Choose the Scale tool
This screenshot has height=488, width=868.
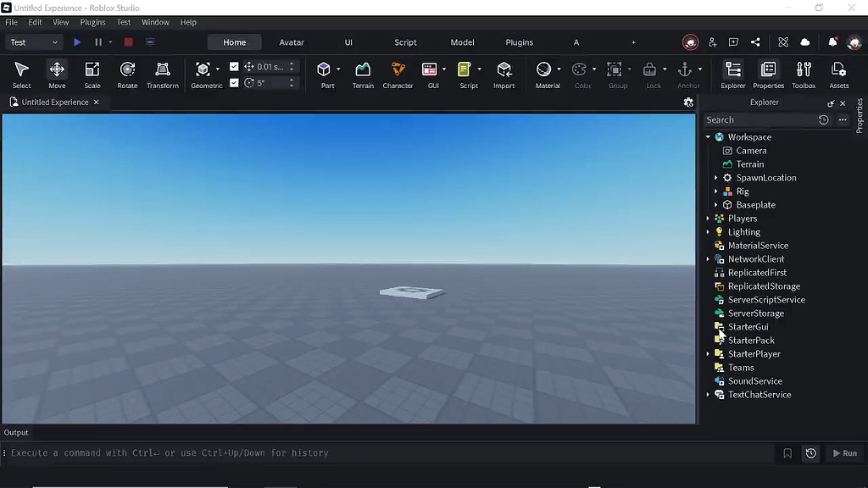click(92, 75)
